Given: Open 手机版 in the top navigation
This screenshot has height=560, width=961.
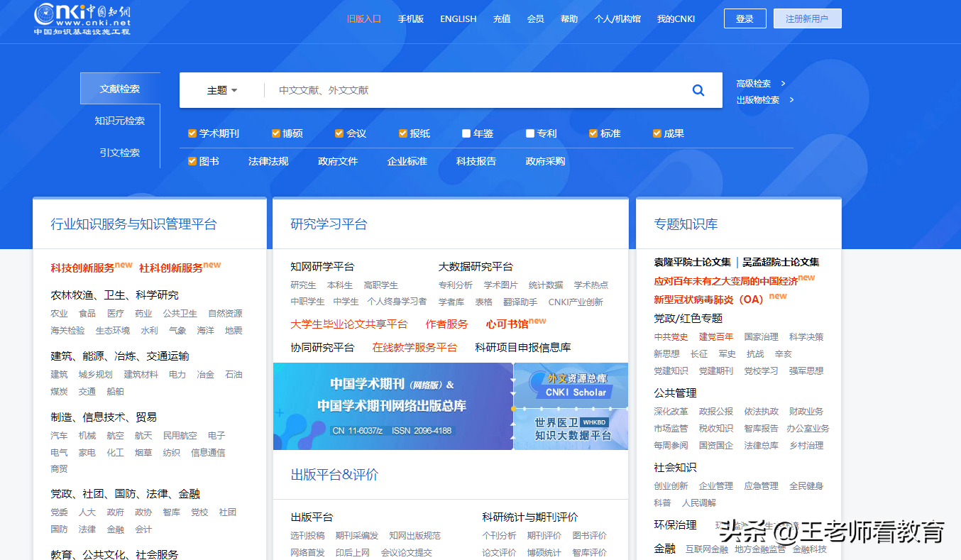Looking at the screenshot, I should pyautogui.click(x=411, y=19).
